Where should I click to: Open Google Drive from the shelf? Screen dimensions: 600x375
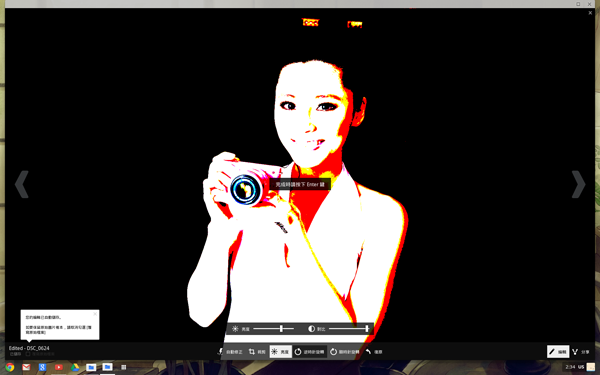[x=75, y=367]
